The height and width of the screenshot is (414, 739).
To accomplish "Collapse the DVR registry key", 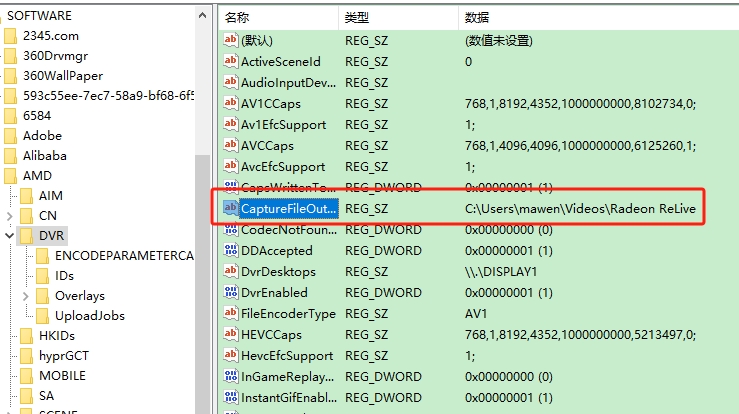I will click(x=9, y=235).
